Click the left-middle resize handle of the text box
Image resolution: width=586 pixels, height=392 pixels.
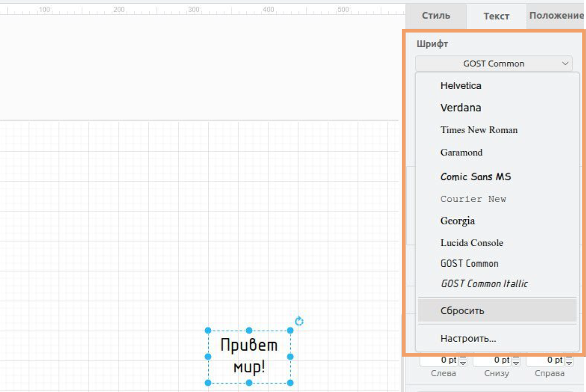coord(208,356)
